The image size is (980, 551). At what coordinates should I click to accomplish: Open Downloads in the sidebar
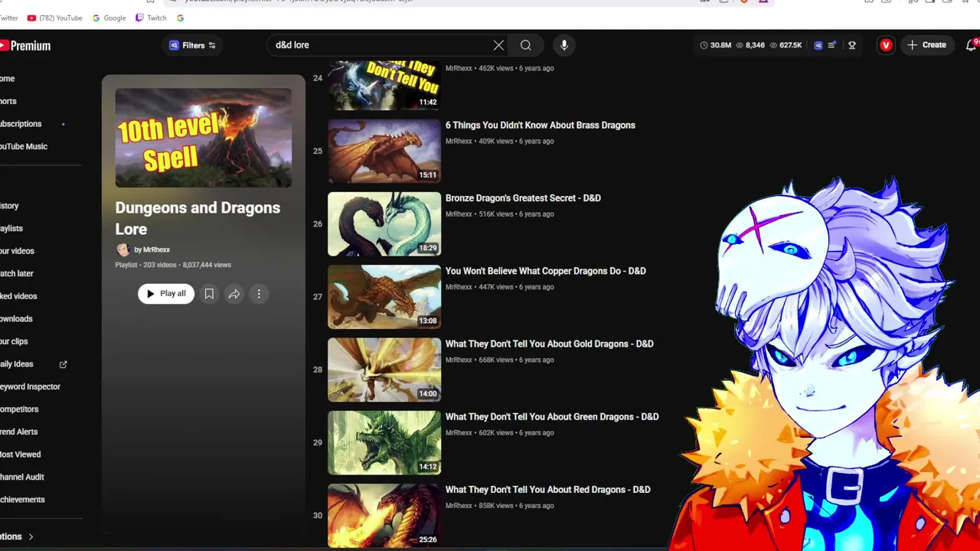tap(16, 319)
